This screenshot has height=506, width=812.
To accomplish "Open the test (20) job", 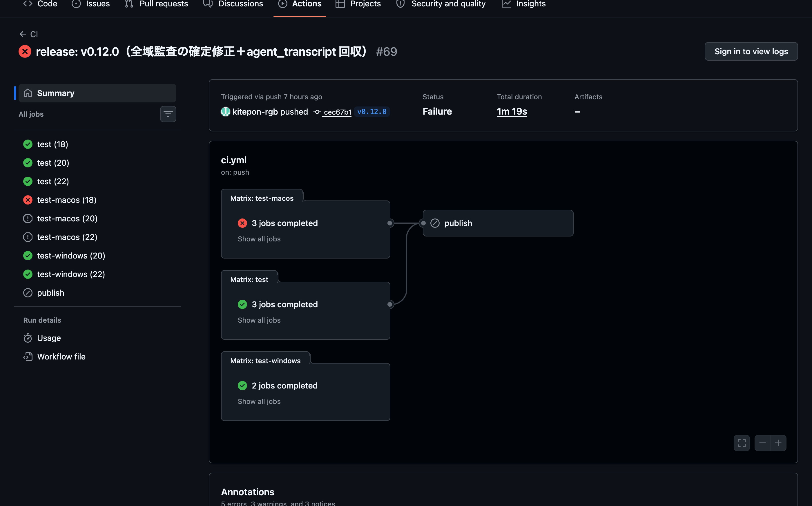I will pyautogui.click(x=97, y=163).
